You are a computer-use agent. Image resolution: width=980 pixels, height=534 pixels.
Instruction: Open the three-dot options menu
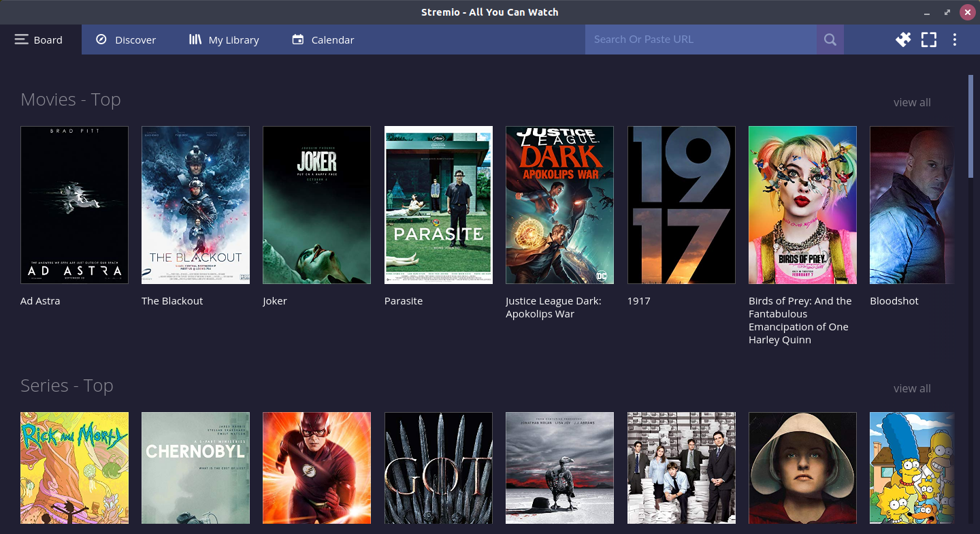click(x=955, y=40)
